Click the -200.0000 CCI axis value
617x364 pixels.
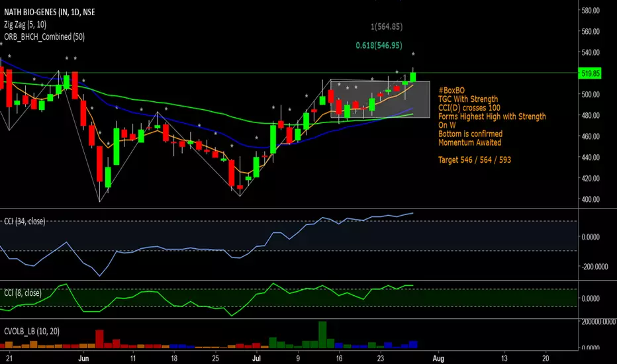[595, 267]
